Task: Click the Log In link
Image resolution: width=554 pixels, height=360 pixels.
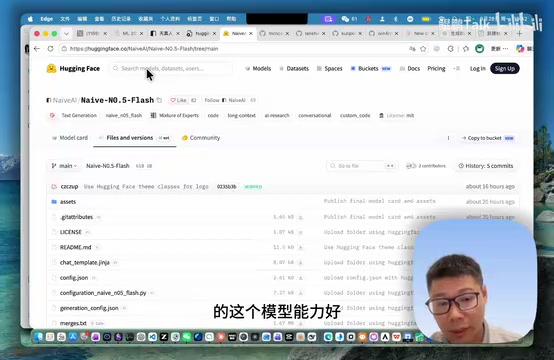Action: click(x=478, y=69)
